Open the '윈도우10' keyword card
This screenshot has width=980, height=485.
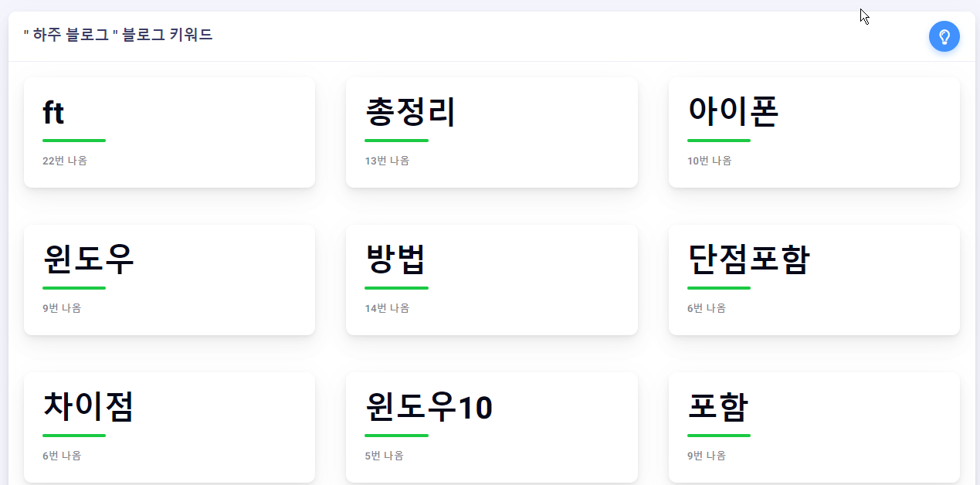coord(492,426)
